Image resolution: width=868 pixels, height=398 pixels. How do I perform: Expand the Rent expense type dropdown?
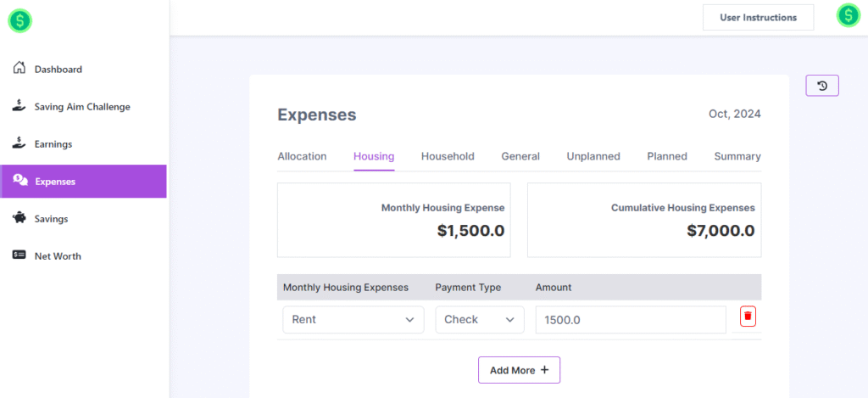(353, 320)
